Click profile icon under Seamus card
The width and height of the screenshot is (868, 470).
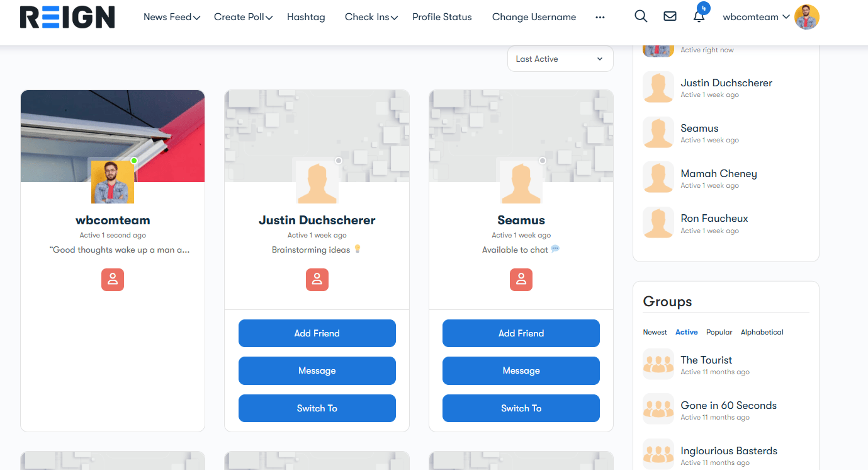(521, 280)
